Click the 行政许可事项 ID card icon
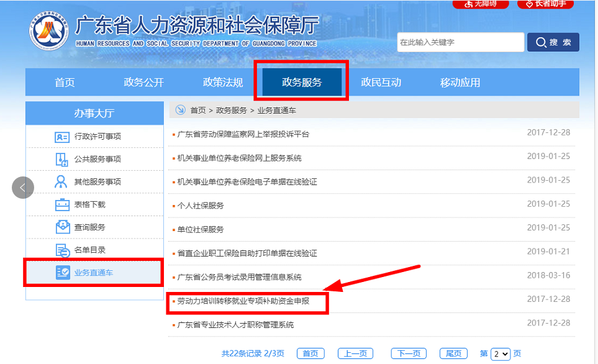 pyautogui.click(x=61, y=137)
